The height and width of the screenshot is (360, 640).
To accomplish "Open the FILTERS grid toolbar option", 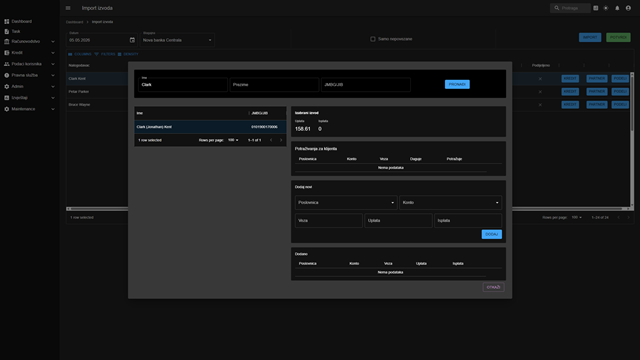I will pyautogui.click(x=105, y=54).
